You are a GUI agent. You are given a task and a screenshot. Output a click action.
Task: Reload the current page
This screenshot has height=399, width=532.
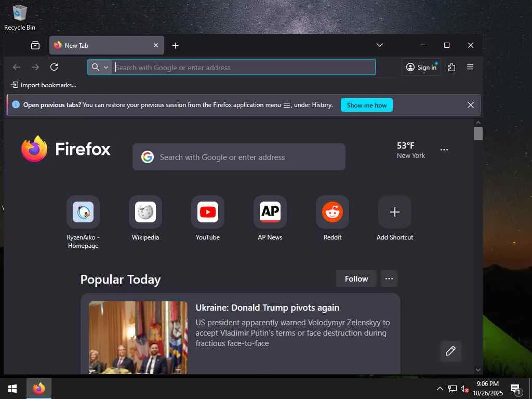tap(54, 67)
